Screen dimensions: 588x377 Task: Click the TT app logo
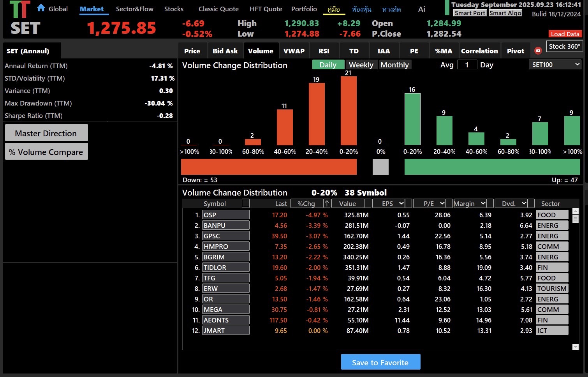coord(20,10)
